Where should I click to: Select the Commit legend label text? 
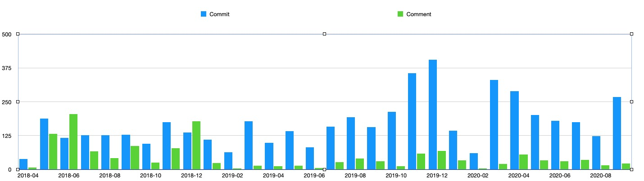pyautogui.click(x=219, y=14)
